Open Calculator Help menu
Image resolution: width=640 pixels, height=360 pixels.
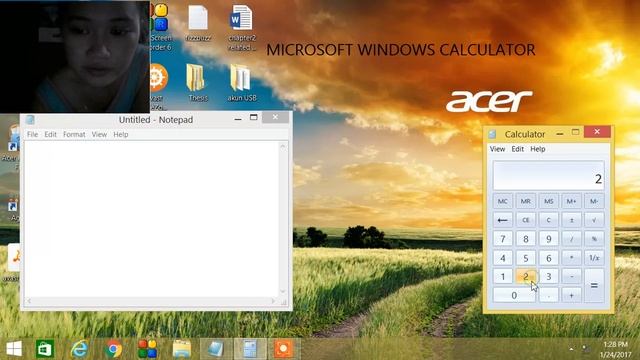point(538,149)
